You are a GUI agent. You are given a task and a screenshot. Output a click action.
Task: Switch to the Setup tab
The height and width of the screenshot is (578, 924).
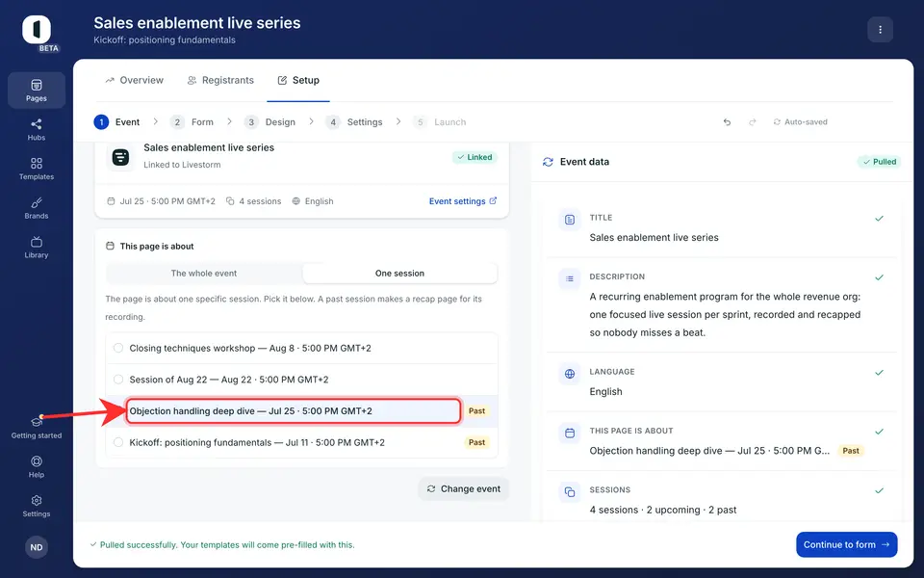point(298,80)
